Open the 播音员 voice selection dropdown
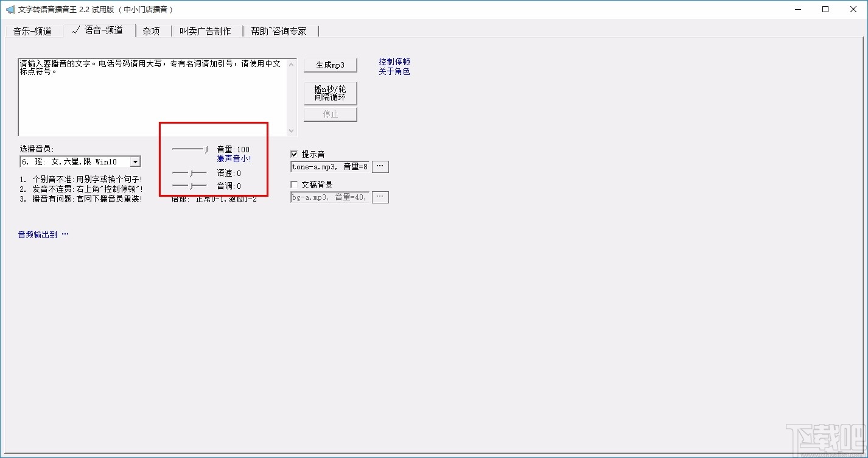 point(135,161)
